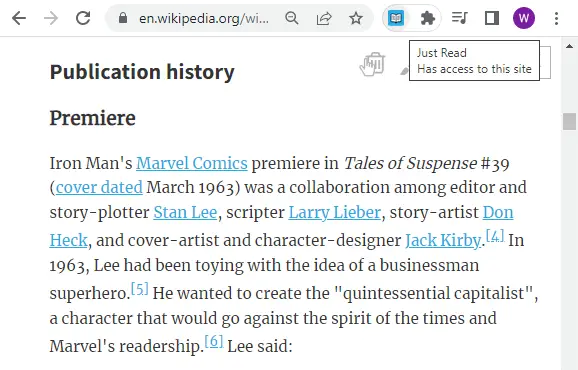The width and height of the screenshot is (578, 370).
Task: Jump to citation reference 5
Action: pos(140,289)
